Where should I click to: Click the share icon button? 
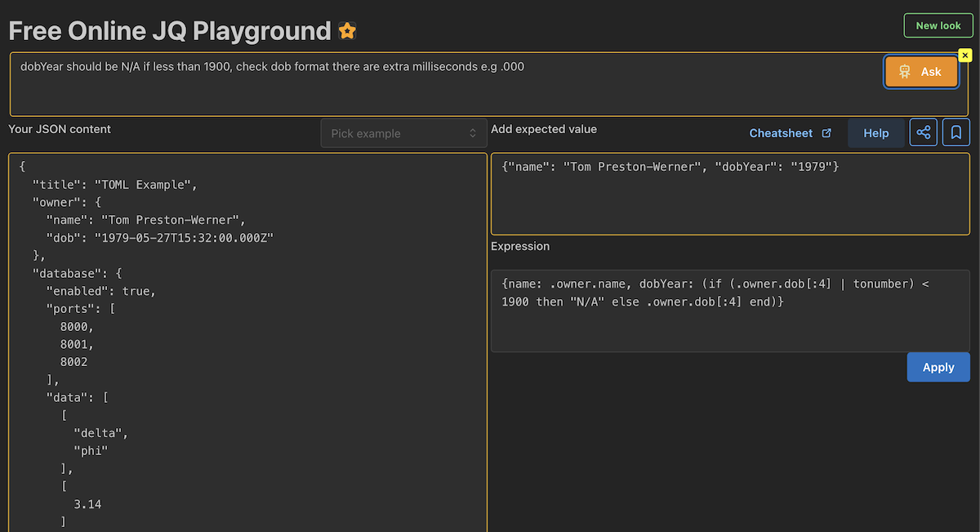923,132
